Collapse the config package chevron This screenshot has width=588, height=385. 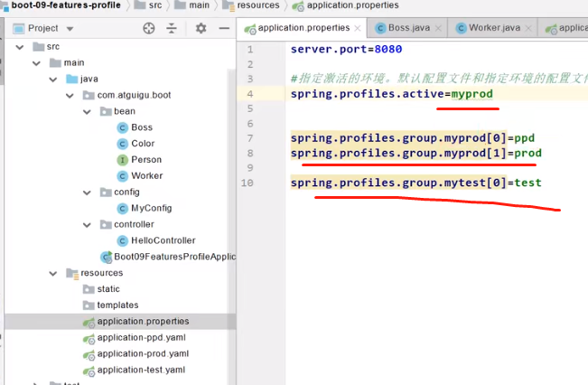tap(87, 192)
